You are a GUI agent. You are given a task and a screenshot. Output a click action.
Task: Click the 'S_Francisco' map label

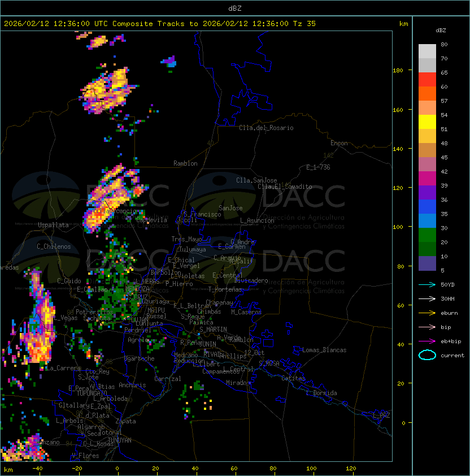(202, 214)
